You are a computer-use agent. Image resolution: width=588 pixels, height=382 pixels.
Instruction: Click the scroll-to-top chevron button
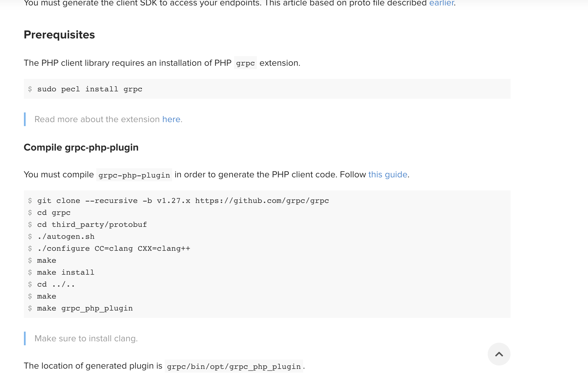click(499, 354)
